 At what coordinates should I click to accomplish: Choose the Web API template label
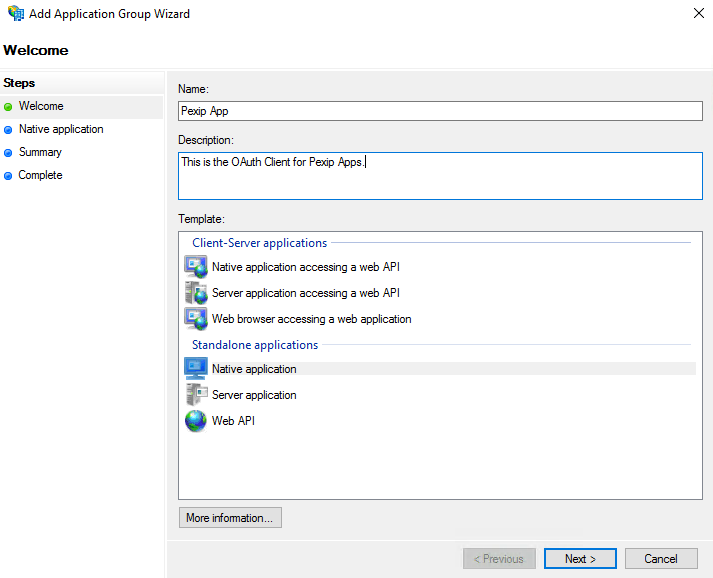(233, 421)
